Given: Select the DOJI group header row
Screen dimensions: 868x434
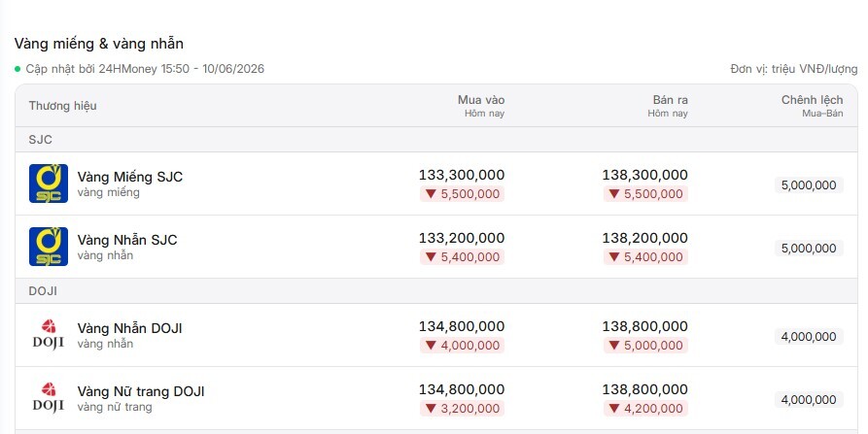Looking at the screenshot, I should [x=436, y=291].
